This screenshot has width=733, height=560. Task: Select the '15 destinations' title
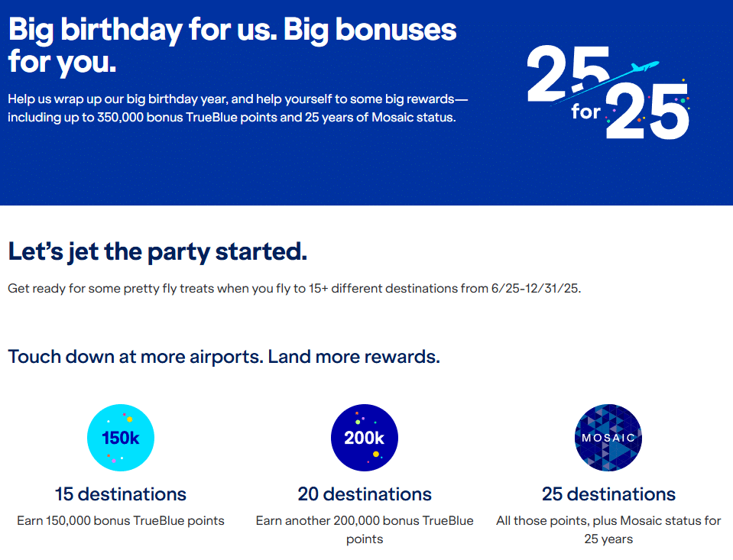tap(121, 494)
